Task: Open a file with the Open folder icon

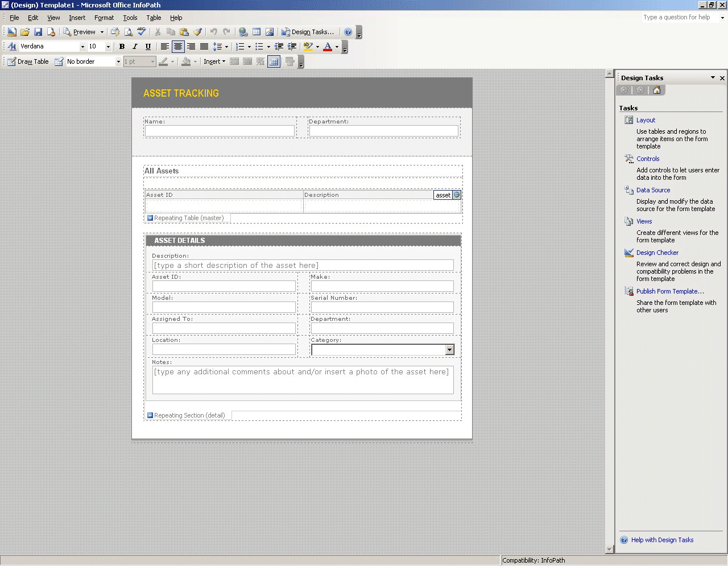Action: 25,32
